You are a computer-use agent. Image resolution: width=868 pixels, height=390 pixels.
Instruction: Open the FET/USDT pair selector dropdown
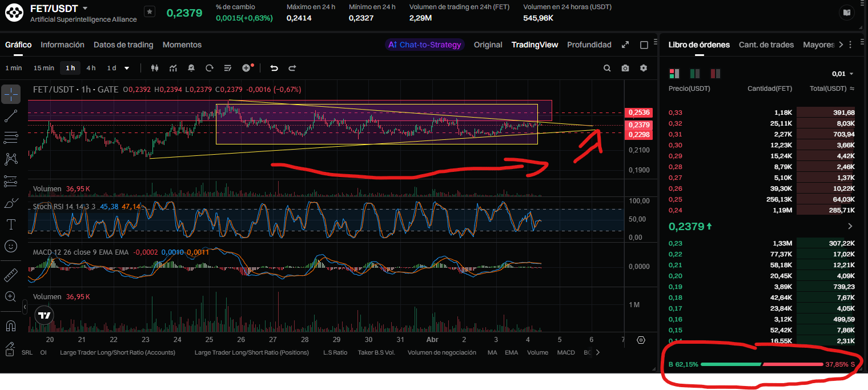[x=85, y=9]
